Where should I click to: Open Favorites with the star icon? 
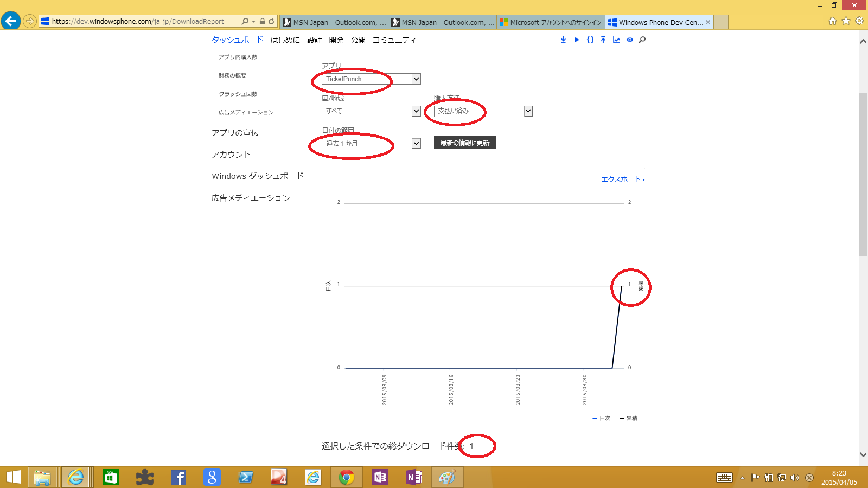(846, 21)
